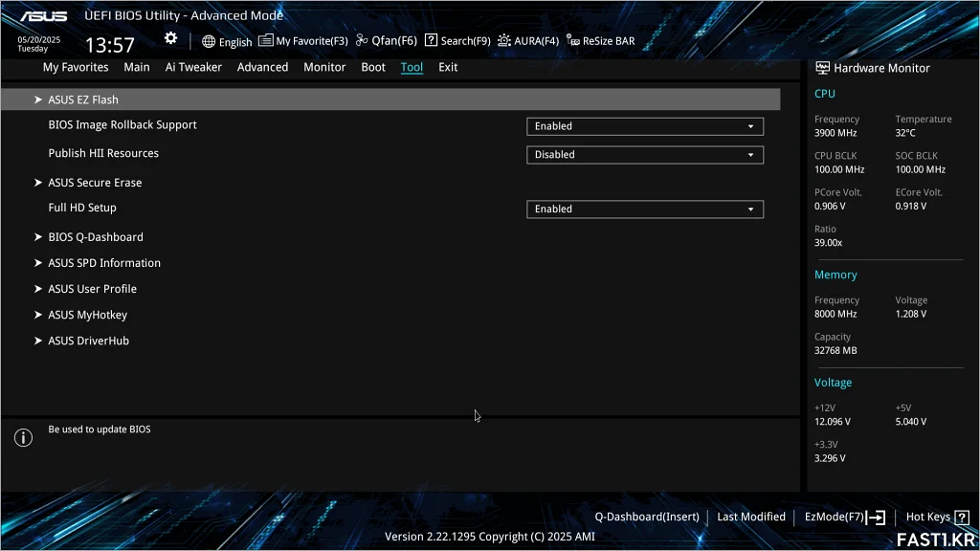Click Version 2.22.1295 copyright text
The height and width of the screenshot is (551, 980).
point(490,537)
